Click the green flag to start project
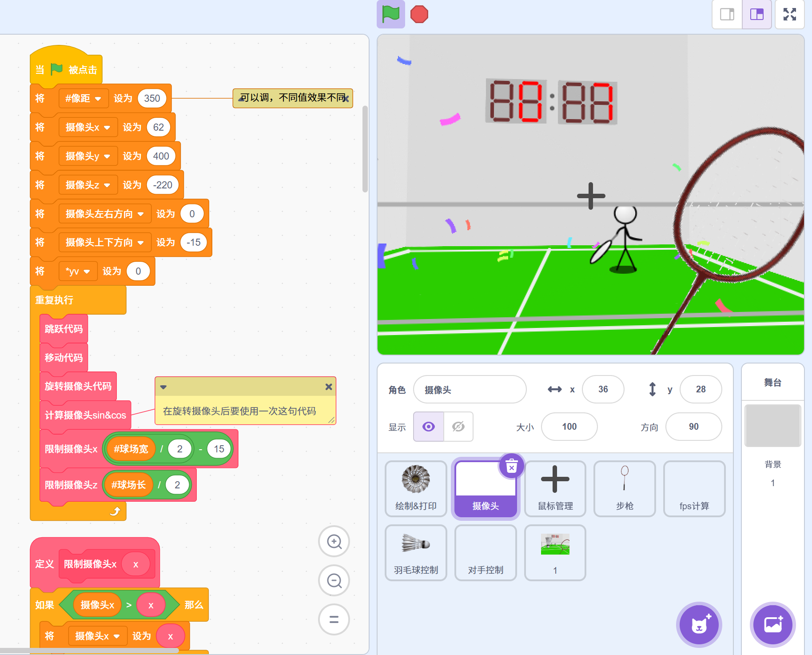Screen dimensions: 812x655 coord(390,14)
